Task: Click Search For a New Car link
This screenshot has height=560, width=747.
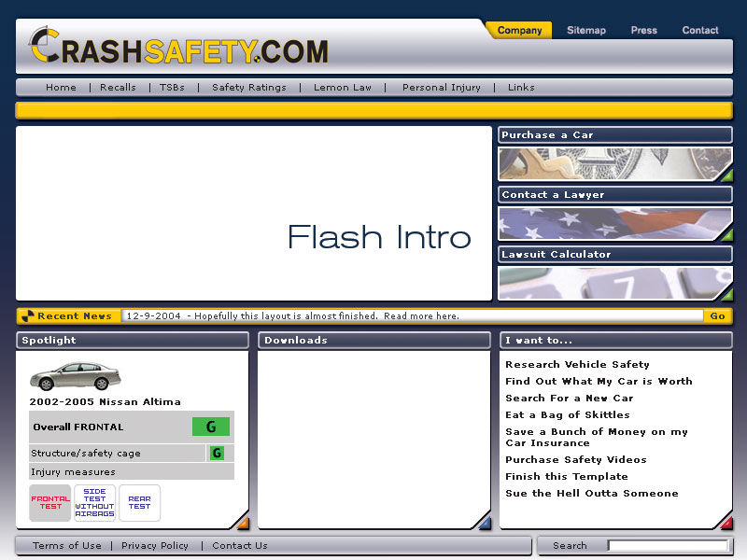Action: (x=570, y=399)
